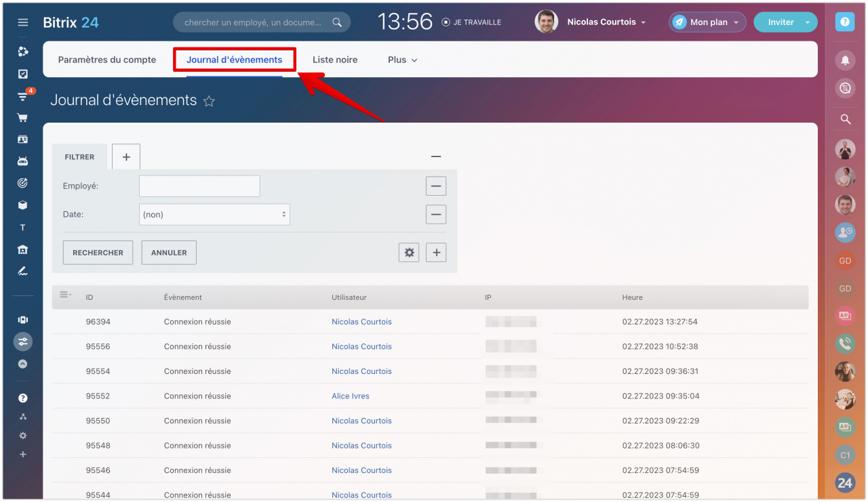Screen dimensions: 868x502
Task: Click the filter gear settings icon
Action: [409, 253]
